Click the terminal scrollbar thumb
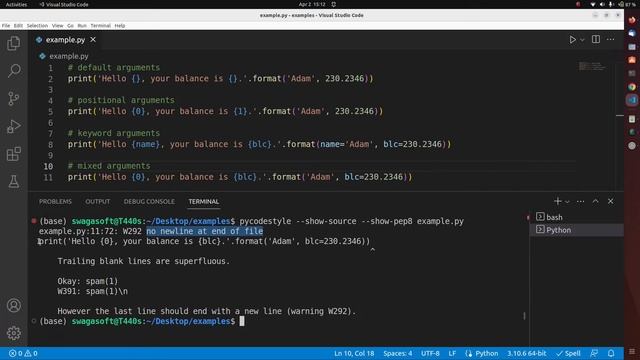This screenshot has width=640, height=360. 524,316
